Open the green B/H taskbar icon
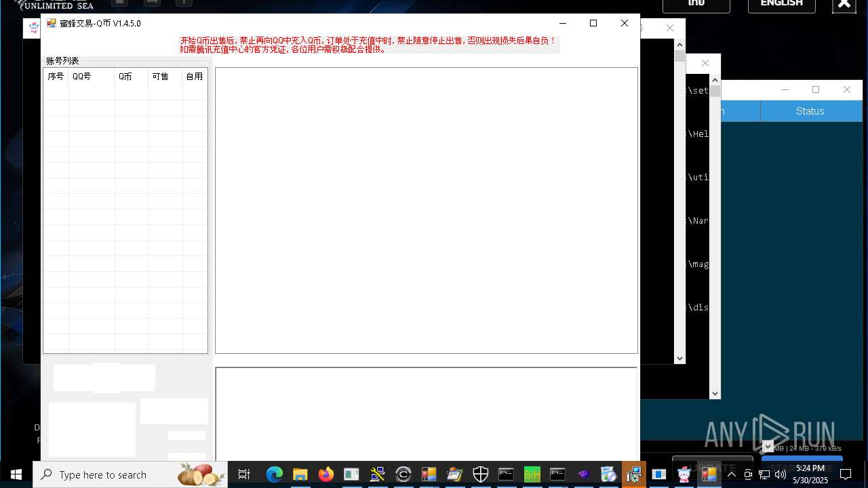 coord(532,474)
